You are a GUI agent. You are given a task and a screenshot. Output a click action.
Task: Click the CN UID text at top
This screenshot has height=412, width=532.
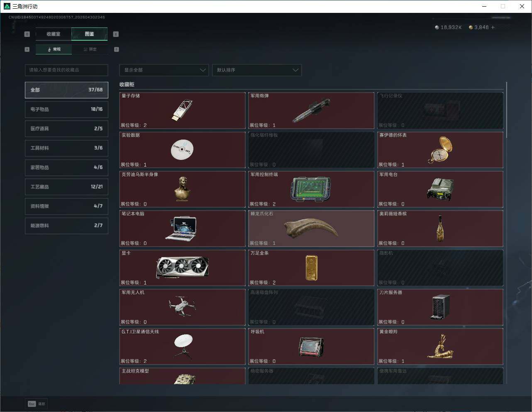tap(57, 17)
